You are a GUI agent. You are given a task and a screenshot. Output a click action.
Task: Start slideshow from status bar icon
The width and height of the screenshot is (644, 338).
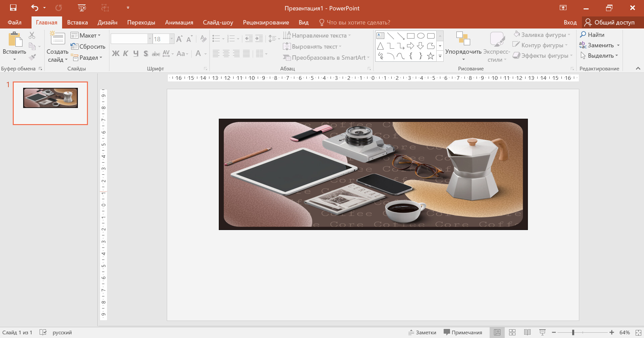pos(542,332)
